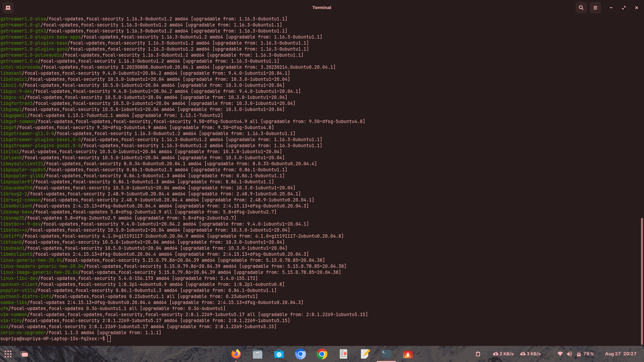Click the new tab icon in terminal header

pos(8,7)
